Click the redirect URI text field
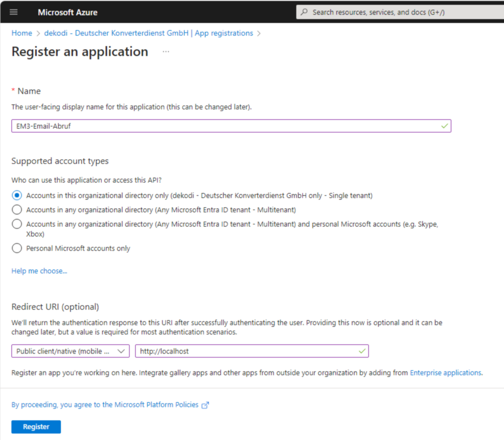This screenshot has height=440, width=504. click(247, 351)
